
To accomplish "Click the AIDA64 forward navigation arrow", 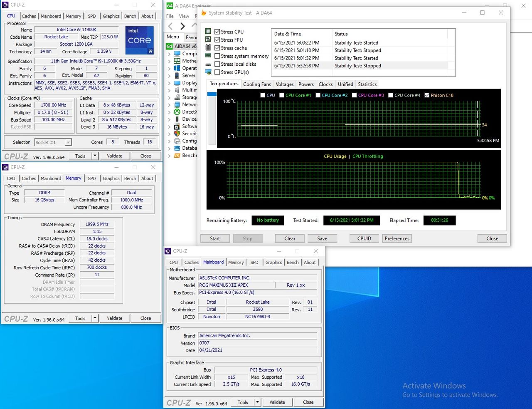I will 182,26.
